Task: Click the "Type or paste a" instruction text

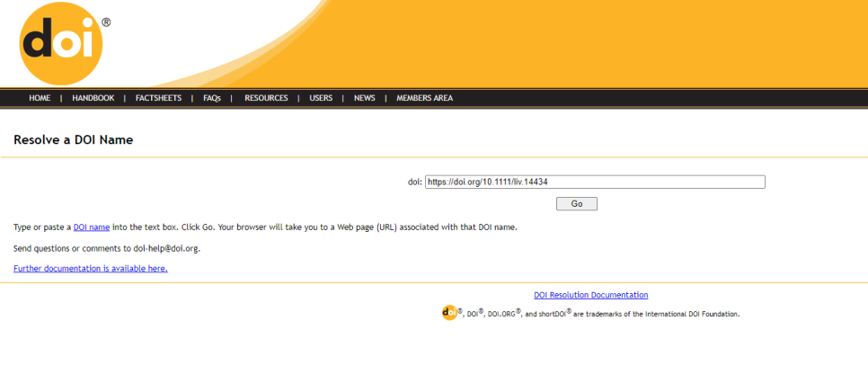Action: pyautogui.click(x=42, y=227)
